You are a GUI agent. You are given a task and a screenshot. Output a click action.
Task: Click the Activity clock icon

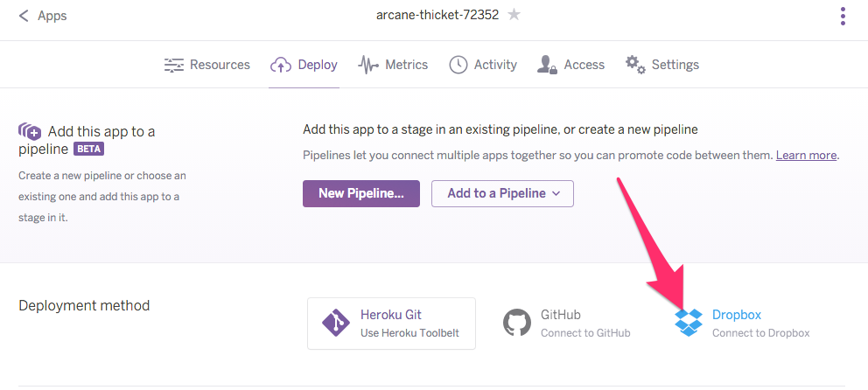pyautogui.click(x=458, y=65)
